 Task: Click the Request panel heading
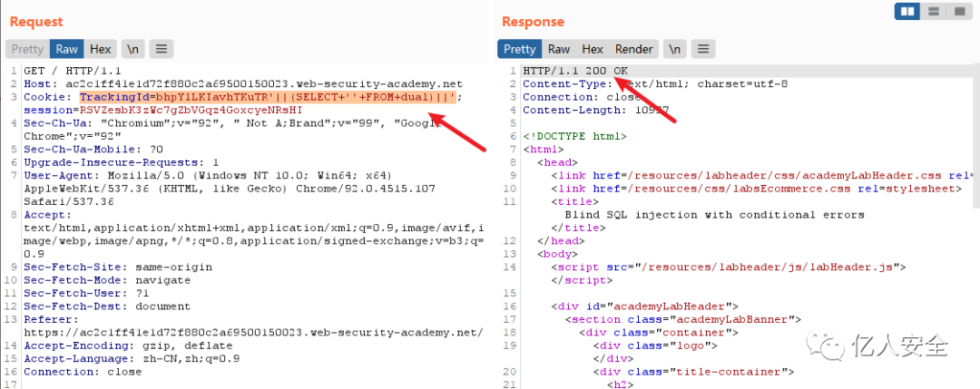click(36, 21)
